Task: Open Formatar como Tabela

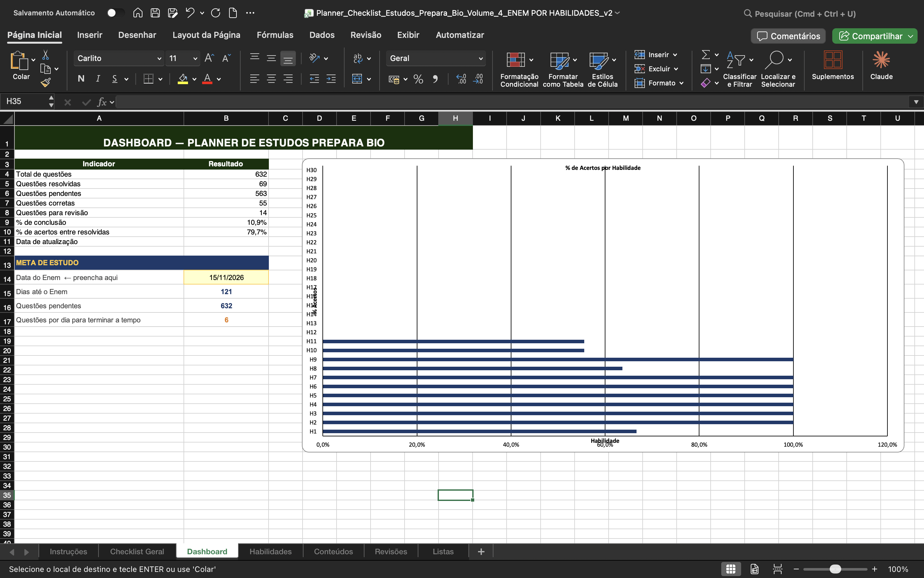Action: click(x=563, y=70)
